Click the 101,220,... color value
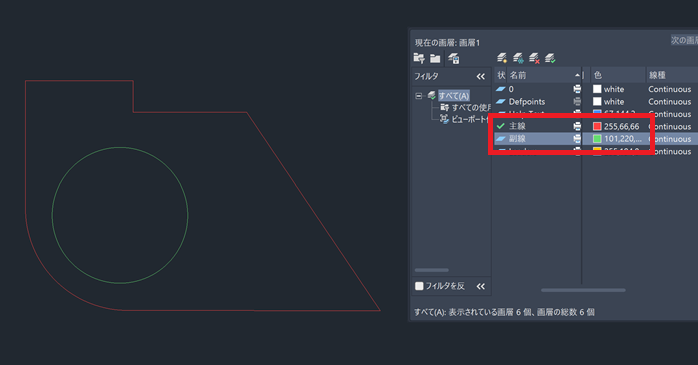The width and height of the screenshot is (698, 365). tap(623, 139)
